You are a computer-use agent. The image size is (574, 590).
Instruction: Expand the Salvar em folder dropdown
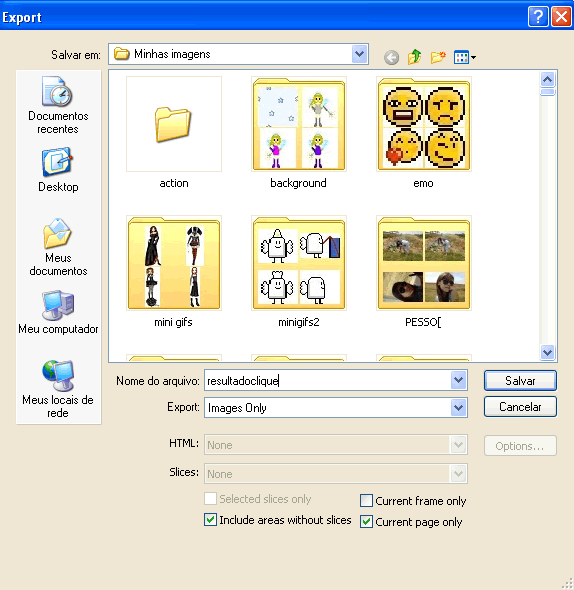(360, 54)
